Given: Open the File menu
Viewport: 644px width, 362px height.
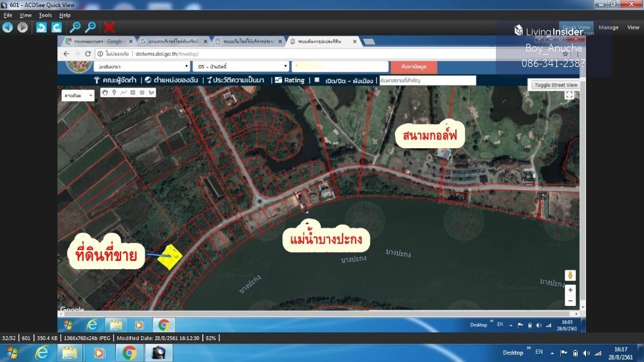Looking at the screenshot, I should coord(8,15).
